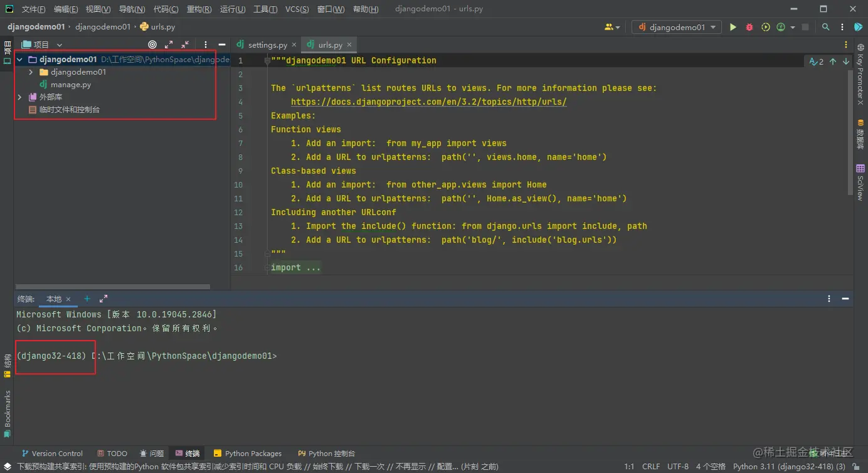Expand all items in project tree
The image size is (868, 473).
[169, 45]
